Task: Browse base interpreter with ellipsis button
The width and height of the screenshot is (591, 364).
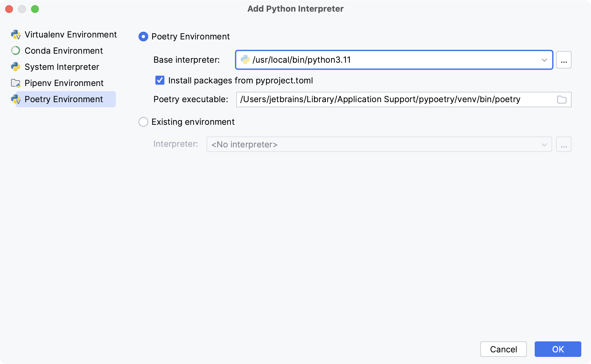Action: coord(564,60)
